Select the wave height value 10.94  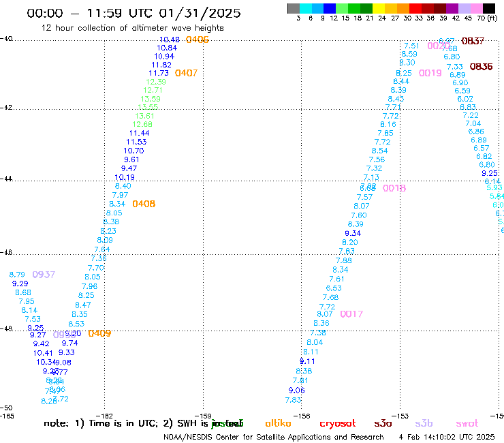click(x=164, y=57)
